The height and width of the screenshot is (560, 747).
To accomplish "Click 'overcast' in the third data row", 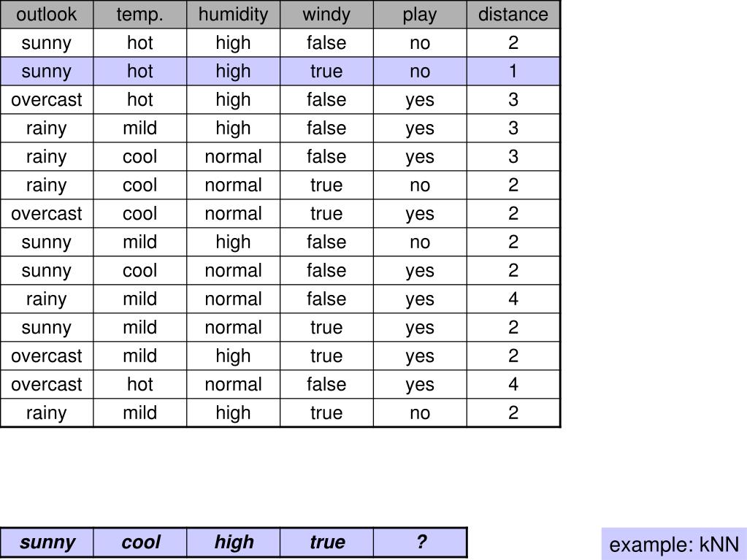I will click(x=47, y=99).
